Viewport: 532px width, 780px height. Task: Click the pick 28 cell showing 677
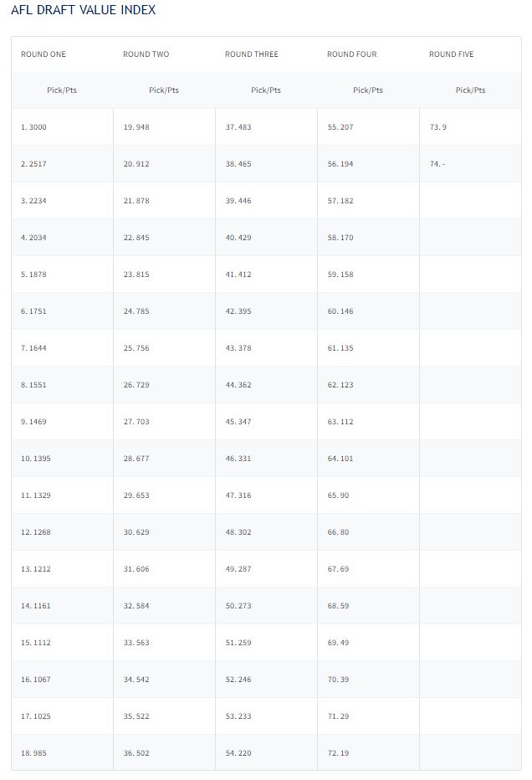136,459
